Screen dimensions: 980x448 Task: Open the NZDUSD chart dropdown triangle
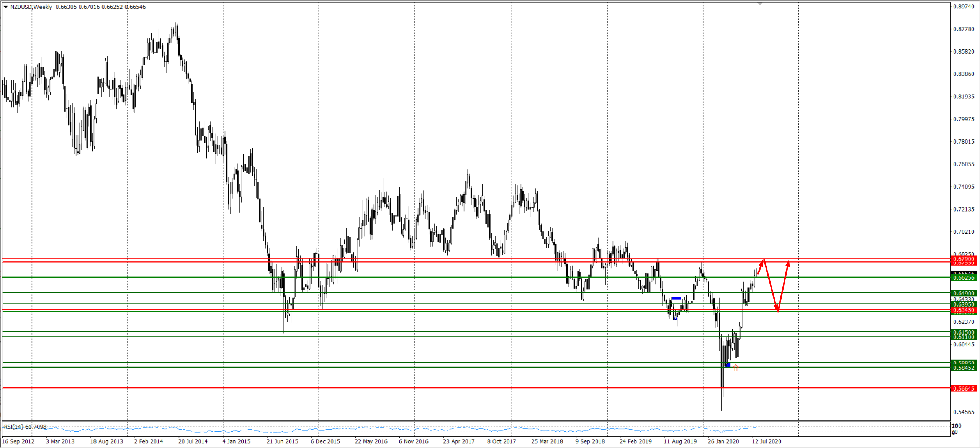click(x=5, y=7)
